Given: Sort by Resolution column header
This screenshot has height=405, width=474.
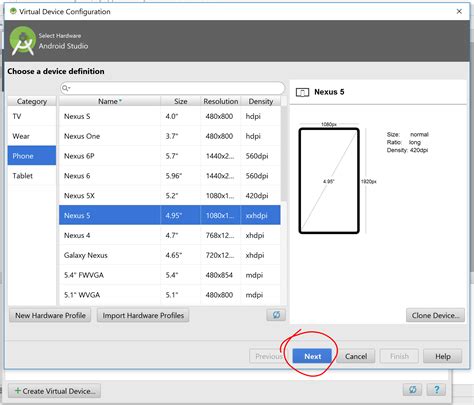Looking at the screenshot, I should click(220, 101).
